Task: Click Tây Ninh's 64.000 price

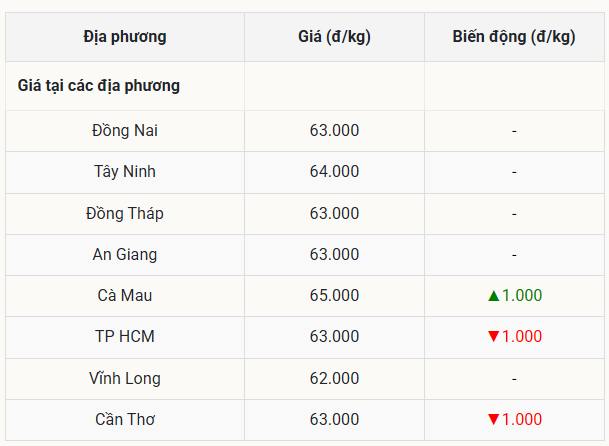Action: pos(334,172)
